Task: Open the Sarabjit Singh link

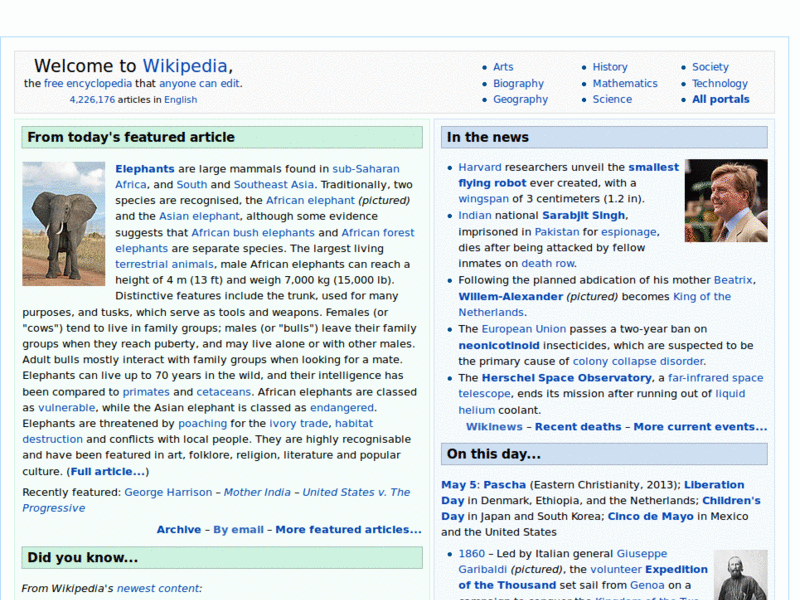Action: (x=583, y=215)
